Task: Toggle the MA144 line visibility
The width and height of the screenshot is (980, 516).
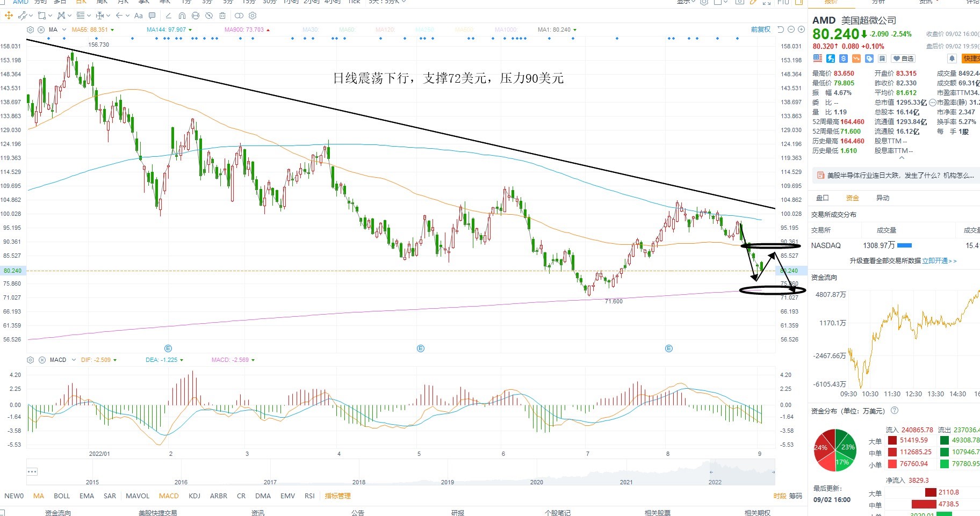Action: tap(169, 30)
